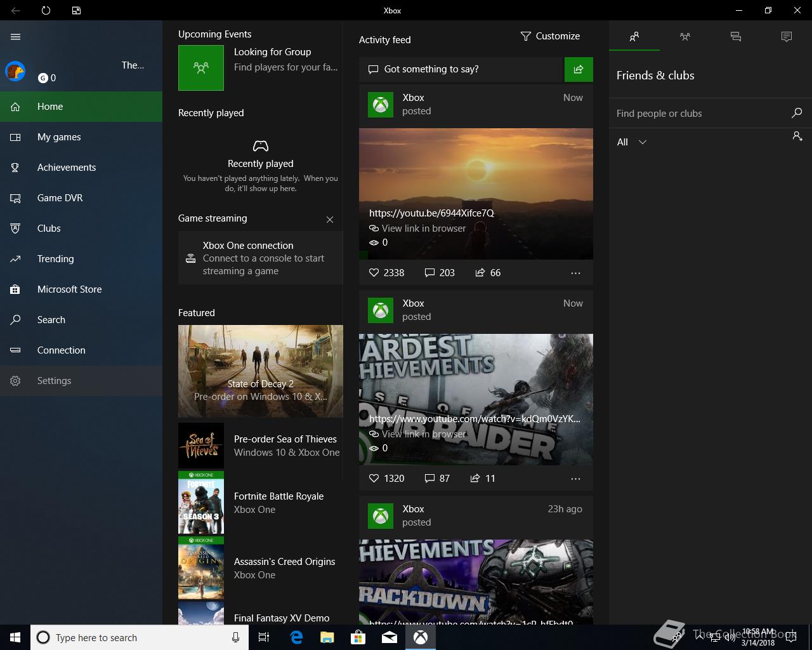Open File Explorer from taskbar
812x650 pixels.
(x=327, y=637)
